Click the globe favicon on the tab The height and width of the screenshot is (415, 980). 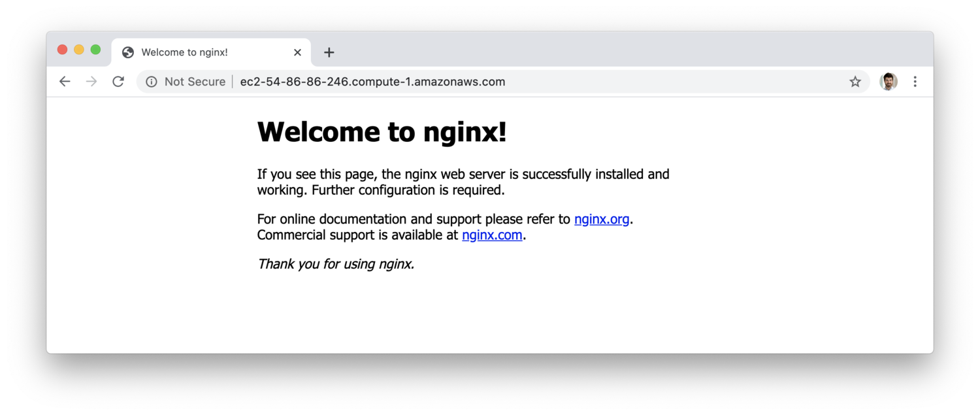[128, 52]
